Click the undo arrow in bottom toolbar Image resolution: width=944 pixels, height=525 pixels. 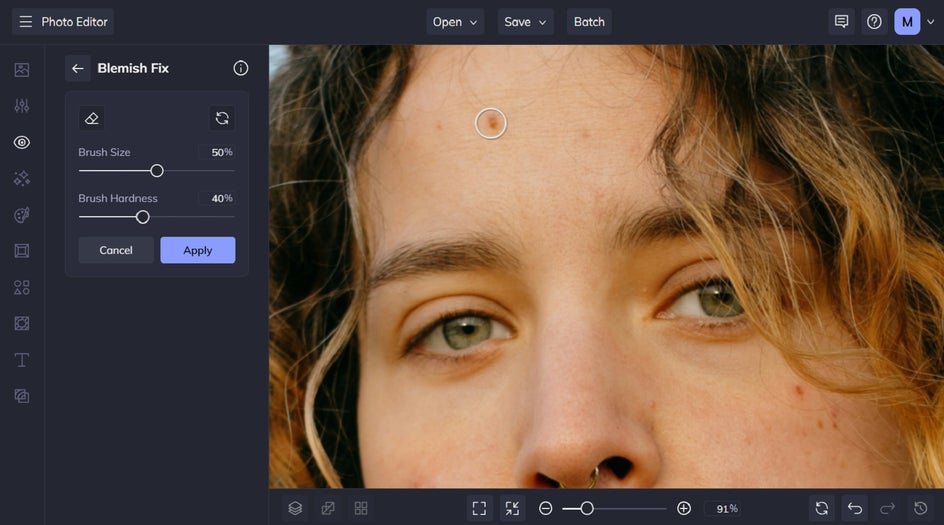coord(855,508)
